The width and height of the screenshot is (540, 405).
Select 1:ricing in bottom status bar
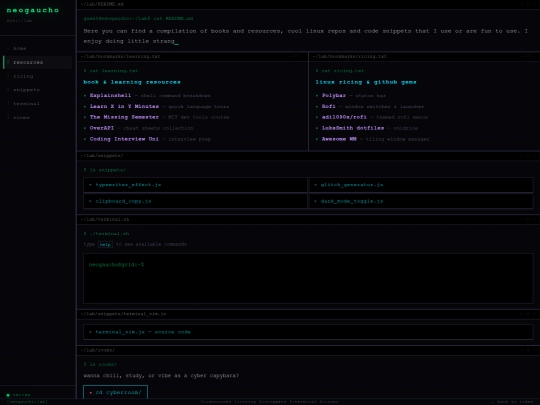(245, 402)
